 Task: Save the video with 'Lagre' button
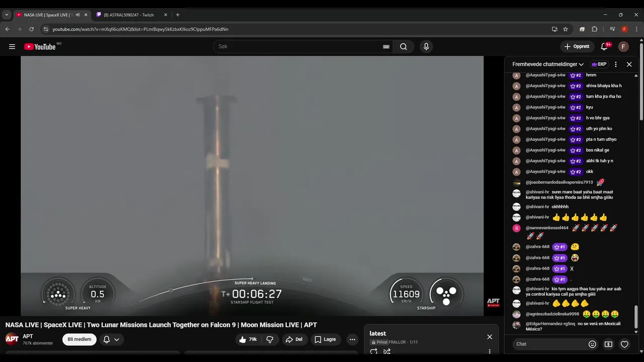(x=325, y=339)
